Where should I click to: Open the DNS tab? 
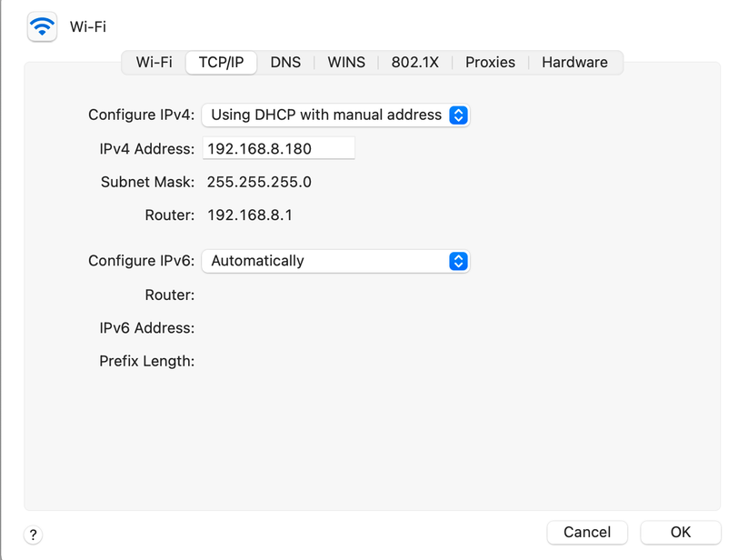pos(285,63)
